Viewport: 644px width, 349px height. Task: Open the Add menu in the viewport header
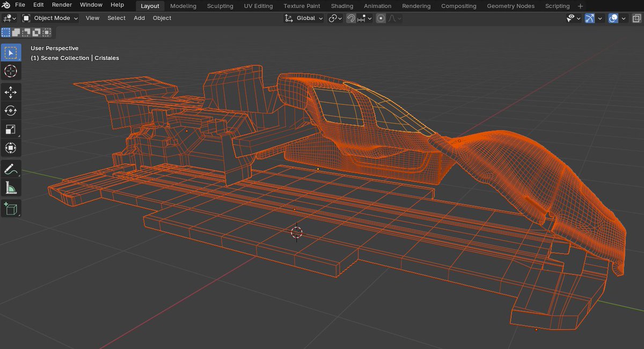click(x=139, y=18)
